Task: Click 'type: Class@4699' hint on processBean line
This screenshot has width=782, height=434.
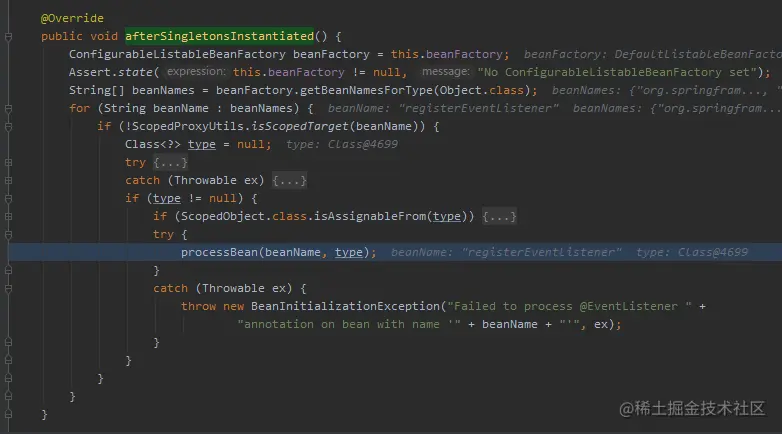Action: pos(692,252)
